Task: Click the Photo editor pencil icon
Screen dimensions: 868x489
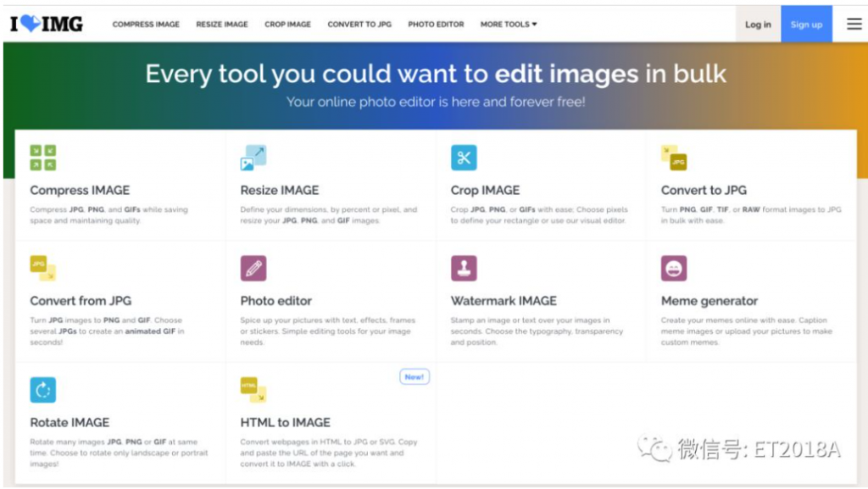Action: pyautogui.click(x=253, y=269)
